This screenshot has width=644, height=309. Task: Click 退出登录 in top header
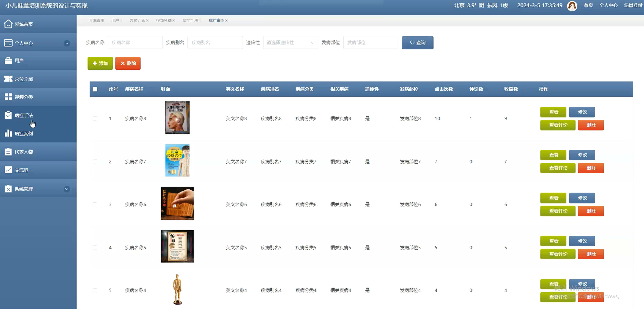(633, 5)
